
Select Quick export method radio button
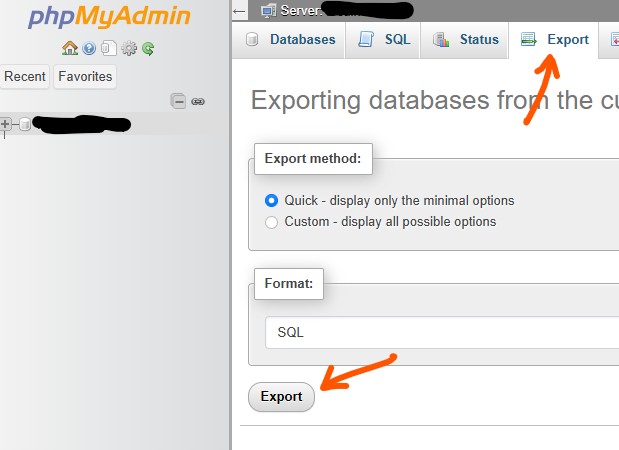(x=272, y=200)
